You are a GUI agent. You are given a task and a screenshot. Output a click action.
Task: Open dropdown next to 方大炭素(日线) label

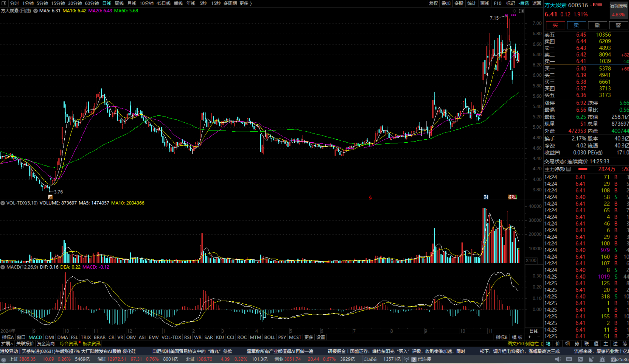[35, 11]
